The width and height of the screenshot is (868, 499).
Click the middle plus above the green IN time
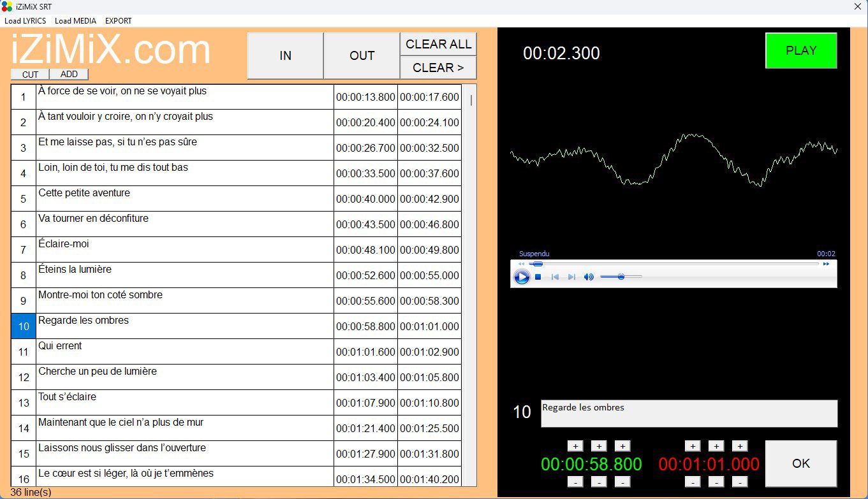tap(598, 446)
